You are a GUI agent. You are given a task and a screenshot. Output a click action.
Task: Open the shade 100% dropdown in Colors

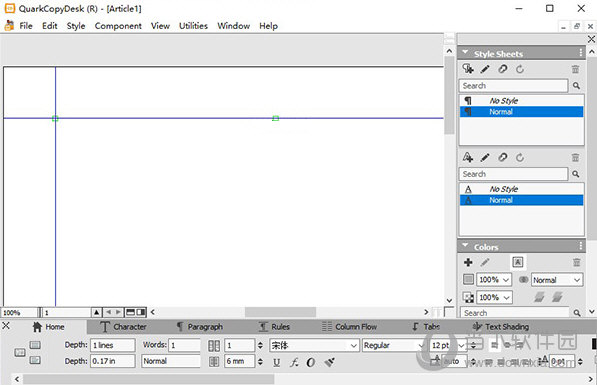tap(494, 280)
